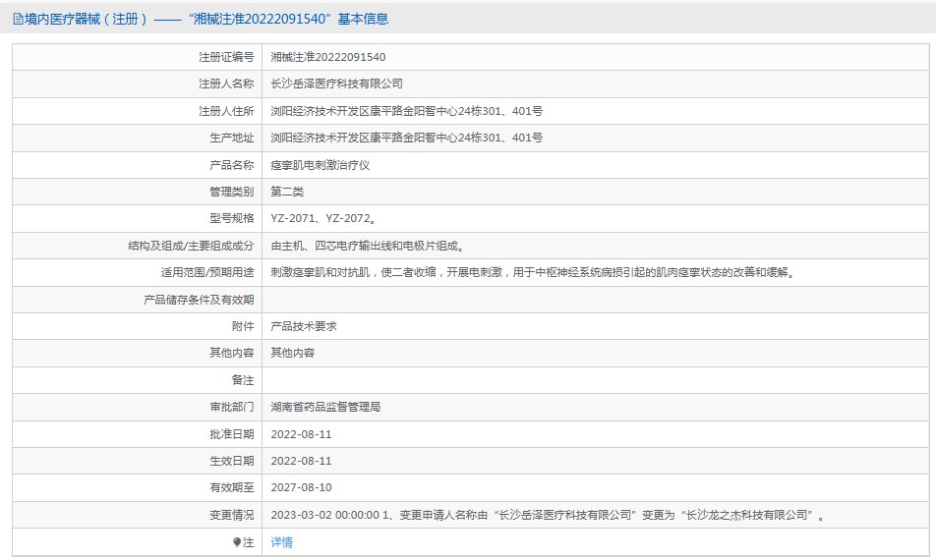Viewport: 936px width, 560px height.
Task: Click the 有效期至 date 2027-08-10
Action: pos(301,487)
